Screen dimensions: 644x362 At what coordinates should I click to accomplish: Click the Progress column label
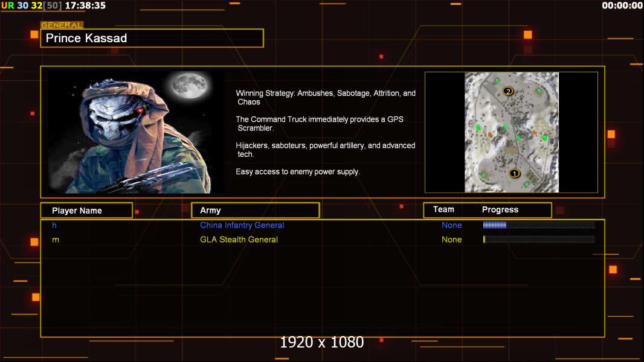(500, 209)
